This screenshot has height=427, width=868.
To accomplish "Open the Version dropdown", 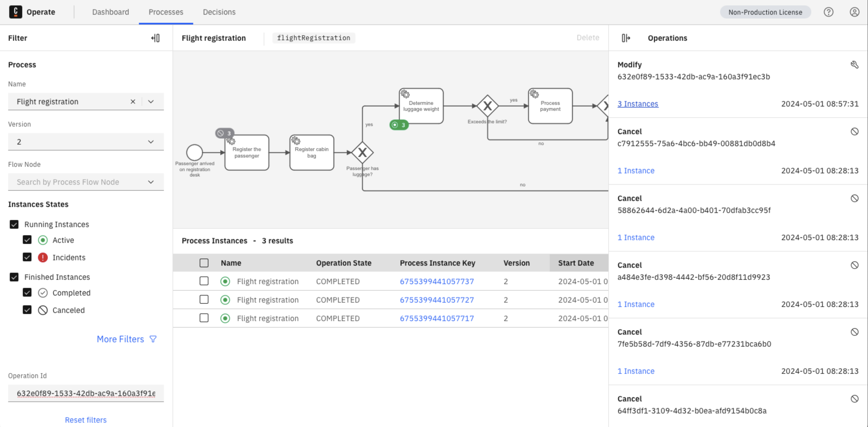I will (x=151, y=142).
